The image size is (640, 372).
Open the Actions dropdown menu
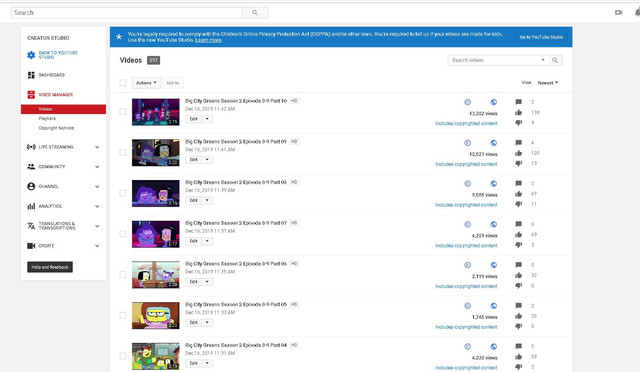[x=146, y=83]
